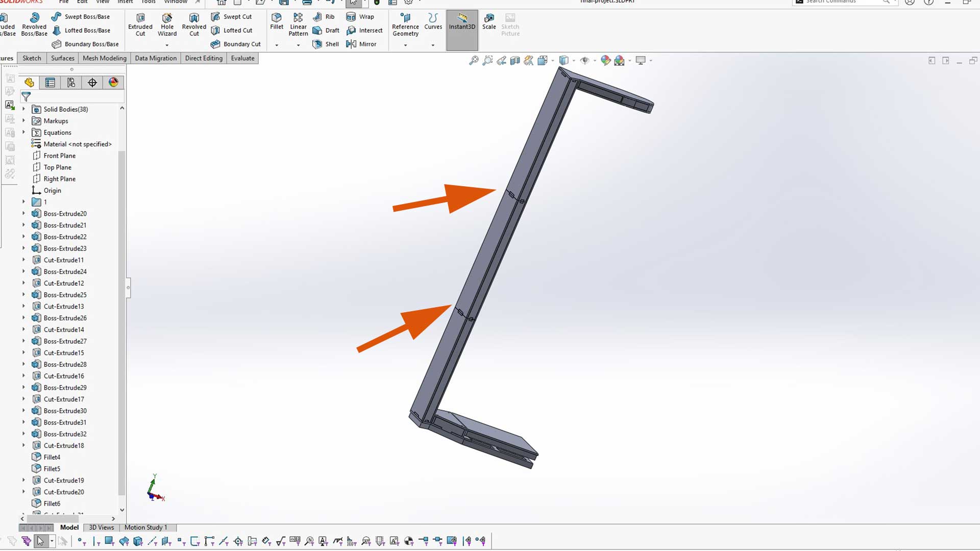
Task: Open the ConfigurationManager tab icon
Action: click(71, 83)
